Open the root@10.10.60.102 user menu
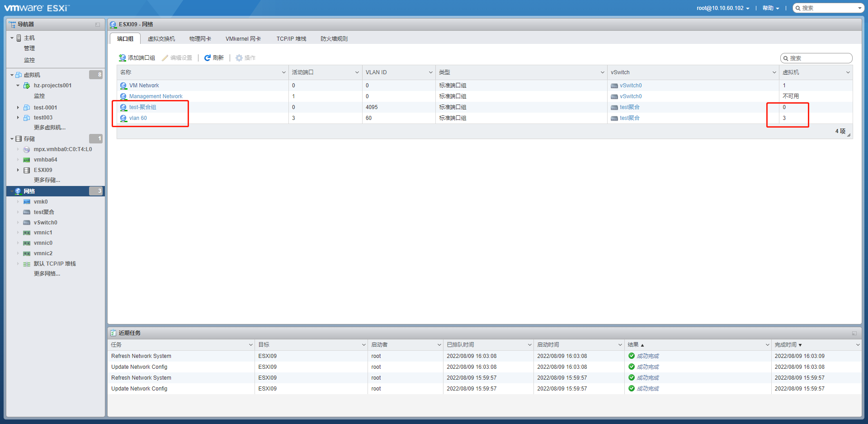The height and width of the screenshot is (424, 868). tap(723, 8)
